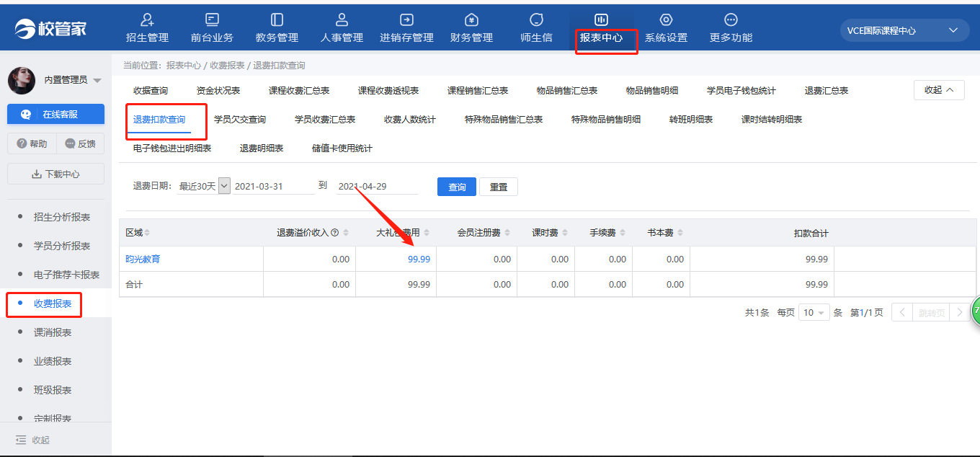This screenshot has width=980, height=457.
Task: Switch to 课程收费透视表 tab
Action: pos(388,91)
